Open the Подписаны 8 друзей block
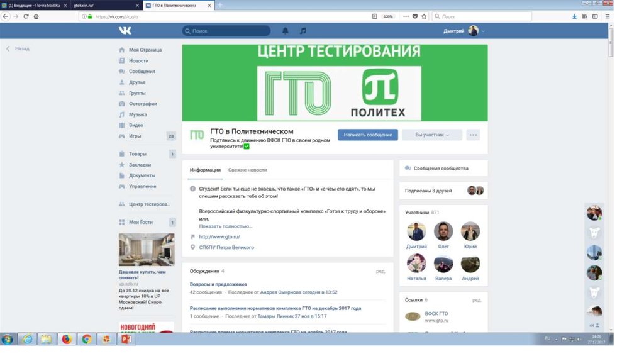Screen dimensions: 644x361 point(443,191)
